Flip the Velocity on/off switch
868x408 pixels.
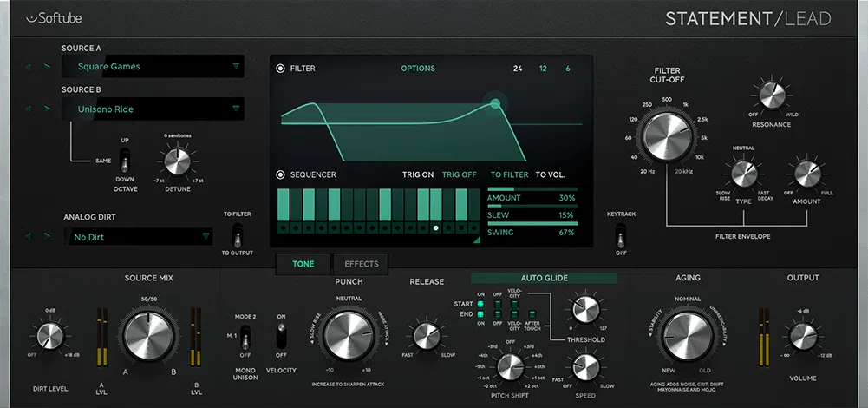(280, 336)
